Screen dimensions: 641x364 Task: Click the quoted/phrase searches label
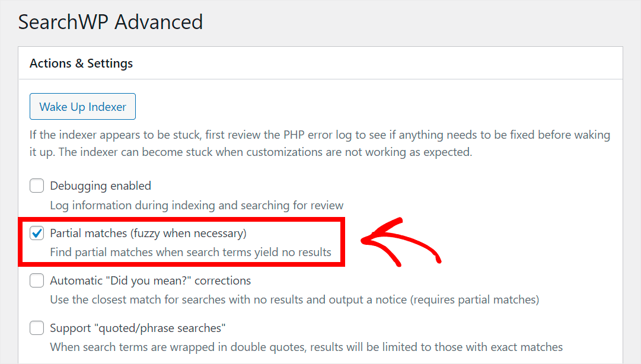[136, 328]
